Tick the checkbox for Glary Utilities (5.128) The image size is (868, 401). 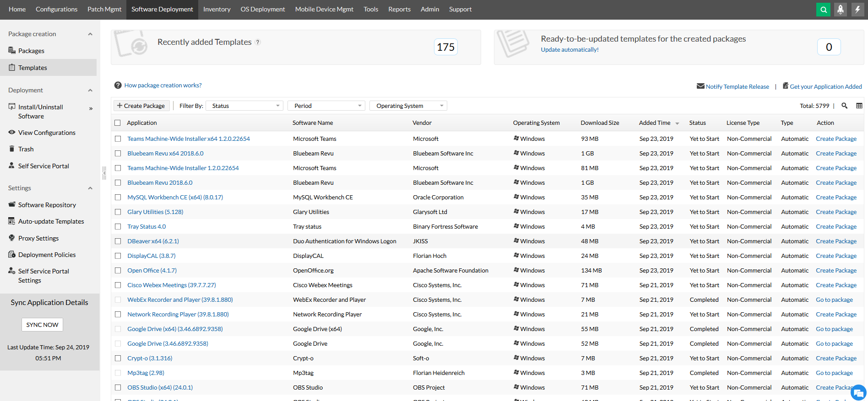click(118, 212)
